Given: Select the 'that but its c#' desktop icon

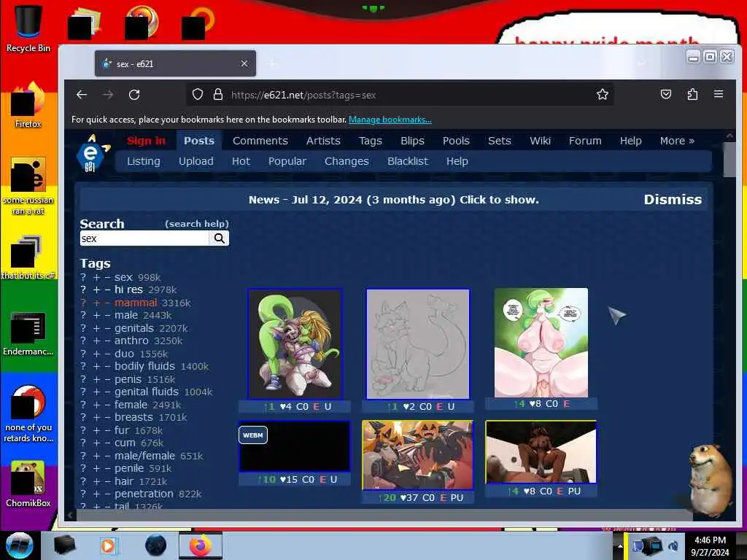Looking at the screenshot, I should click(x=28, y=257).
